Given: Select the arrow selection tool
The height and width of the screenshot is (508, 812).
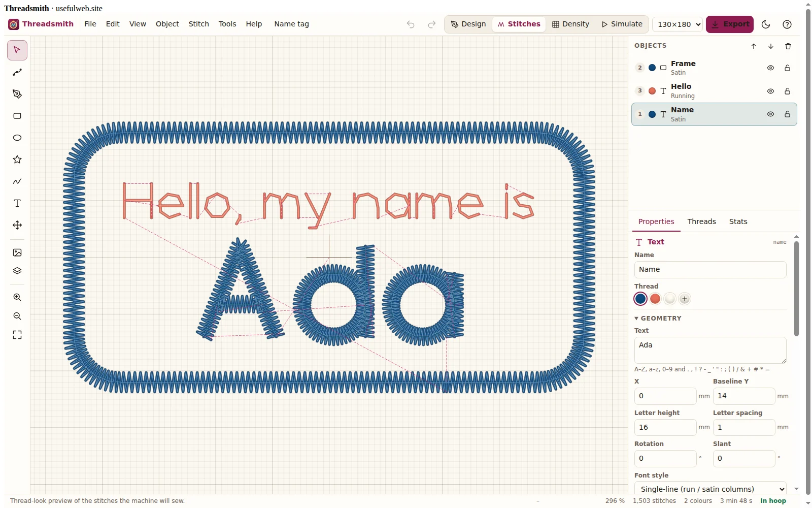Looking at the screenshot, I should 17,50.
